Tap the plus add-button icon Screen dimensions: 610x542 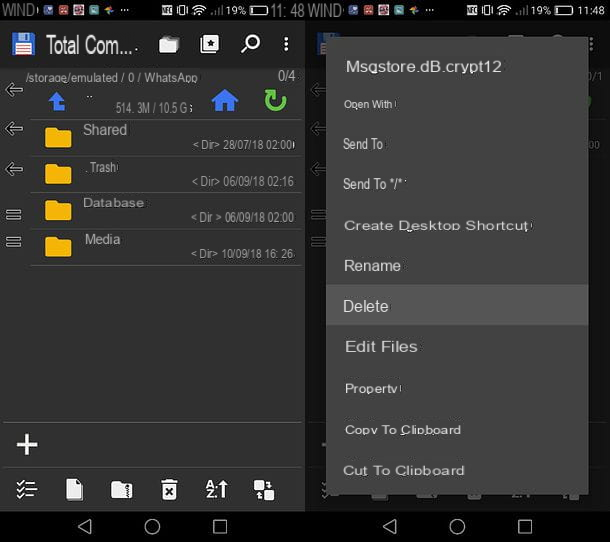(27, 444)
